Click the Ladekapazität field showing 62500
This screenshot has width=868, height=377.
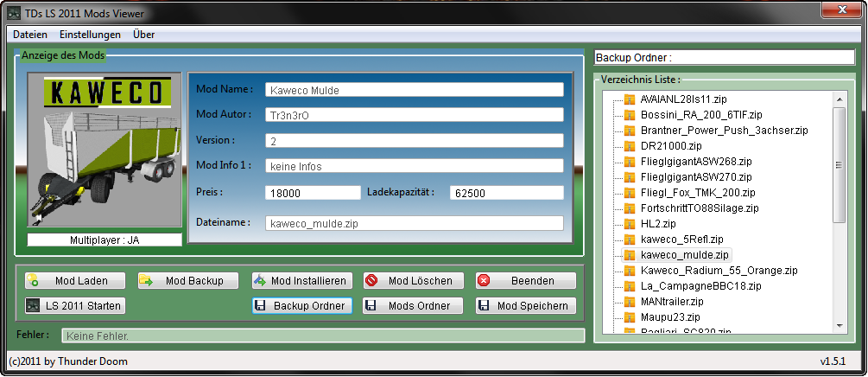pos(506,192)
